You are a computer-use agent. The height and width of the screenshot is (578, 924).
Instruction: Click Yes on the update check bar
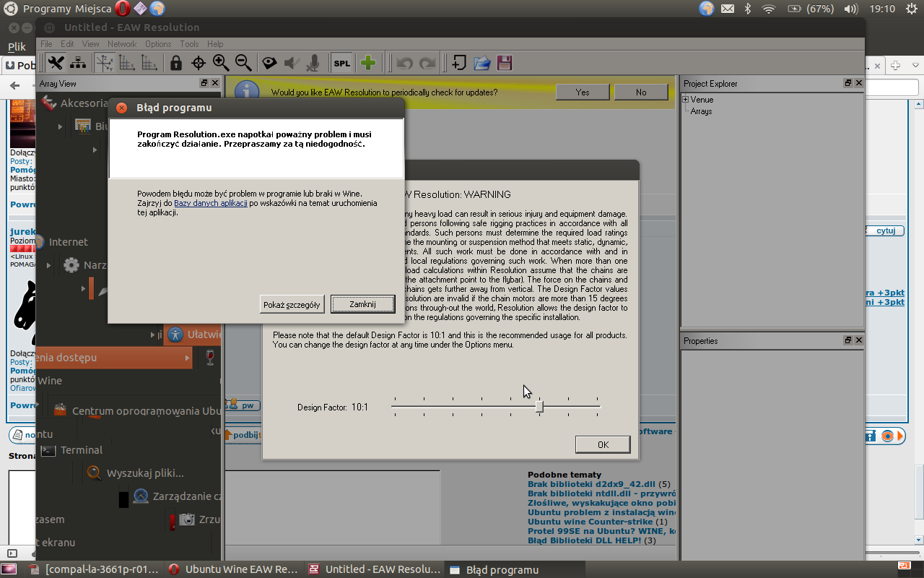pyautogui.click(x=583, y=92)
